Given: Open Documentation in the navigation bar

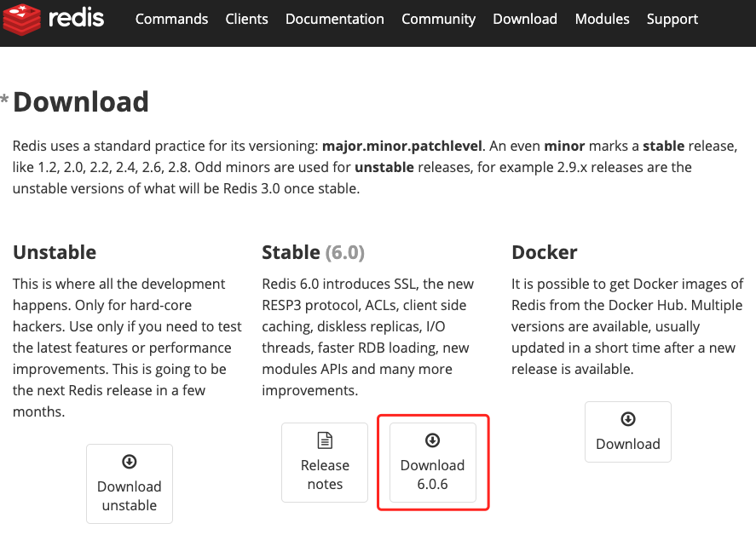Looking at the screenshot, I should 335,19.
